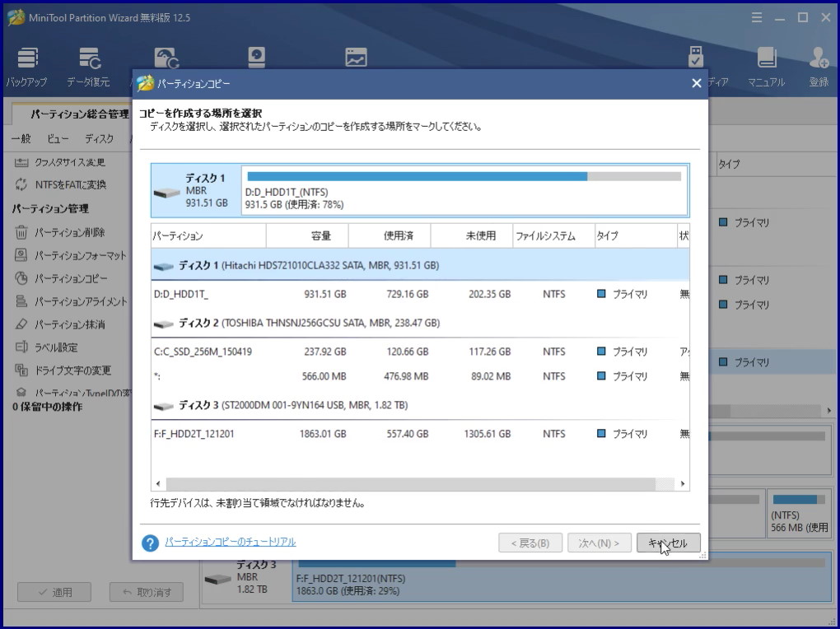
Task: Sort by 未使用 column header
Action: (472, 235)
